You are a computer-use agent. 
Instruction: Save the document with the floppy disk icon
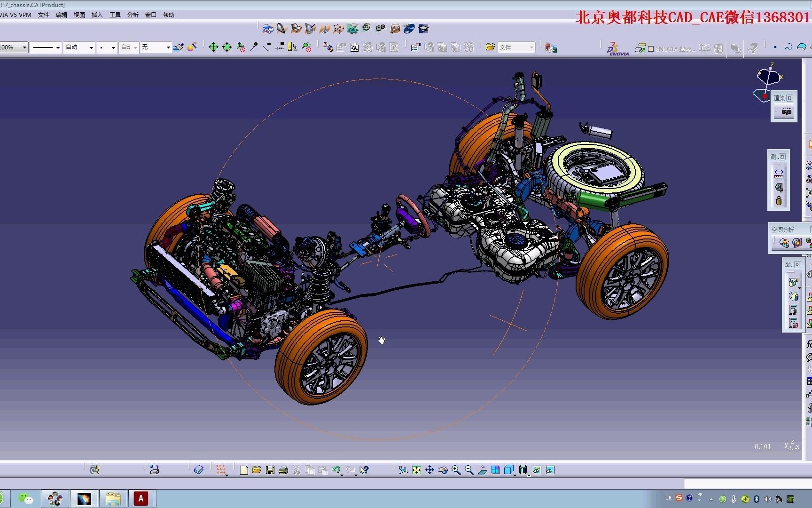click(x=270, y=470)
